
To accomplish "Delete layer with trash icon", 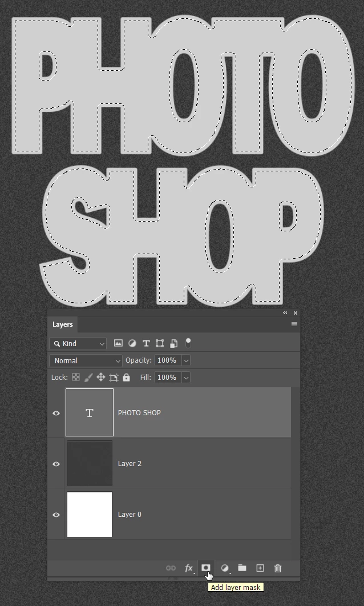I will point(277,568).
